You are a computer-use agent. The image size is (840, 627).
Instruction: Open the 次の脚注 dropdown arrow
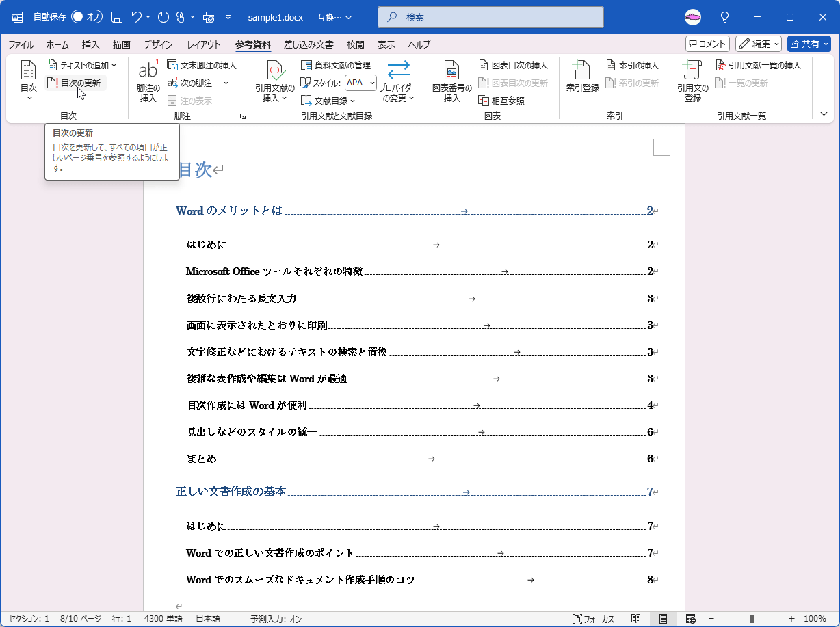pos(226,83)
